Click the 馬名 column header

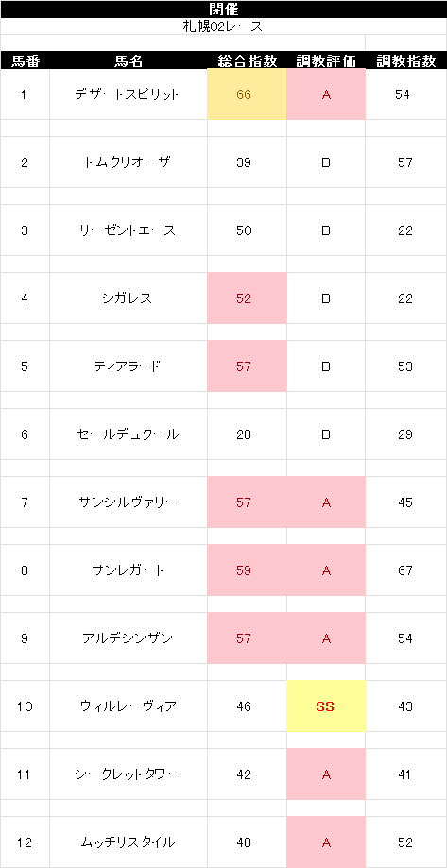pyautogui.click(x=129, y=60)
